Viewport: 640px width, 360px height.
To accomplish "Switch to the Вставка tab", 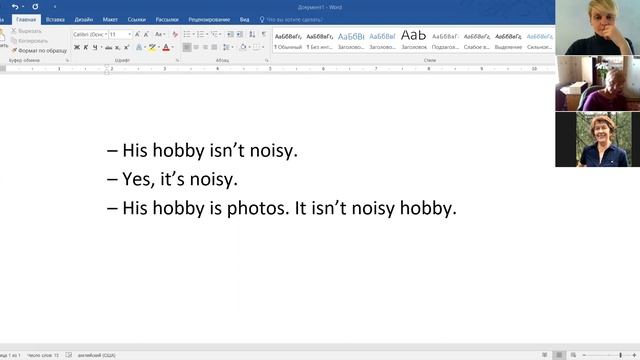I will (55, 20).
